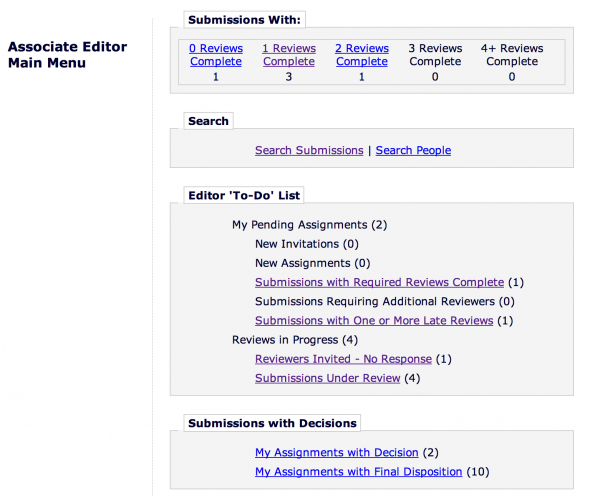Screen dimensions: 600x497
Task: View Submissions with Required Reviews Complete
Action: click(x=379, y=282)
